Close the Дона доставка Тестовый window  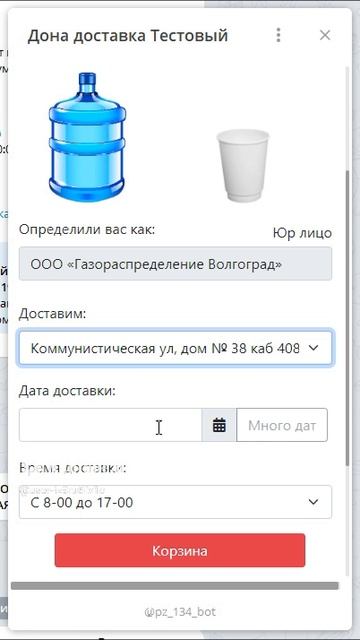click(325, 36)
